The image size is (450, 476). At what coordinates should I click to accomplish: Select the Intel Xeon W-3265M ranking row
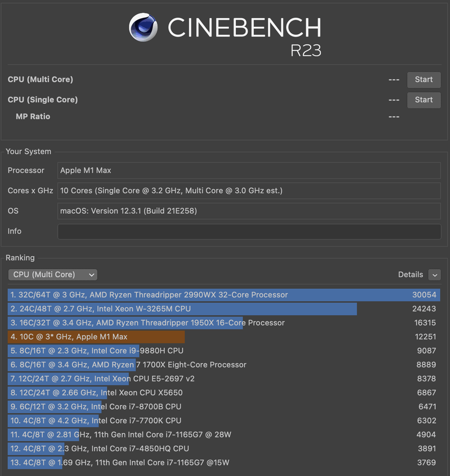[x=224, y=309]
